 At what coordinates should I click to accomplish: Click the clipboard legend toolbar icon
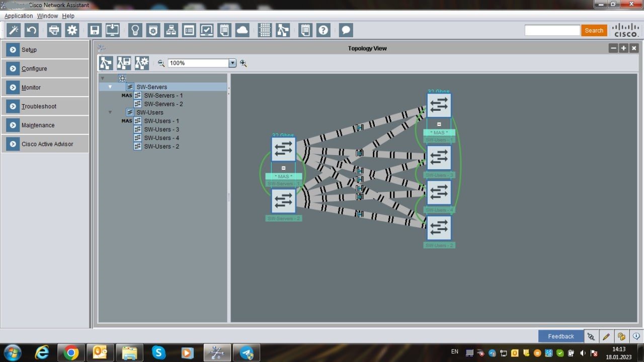tap(305, 30)
